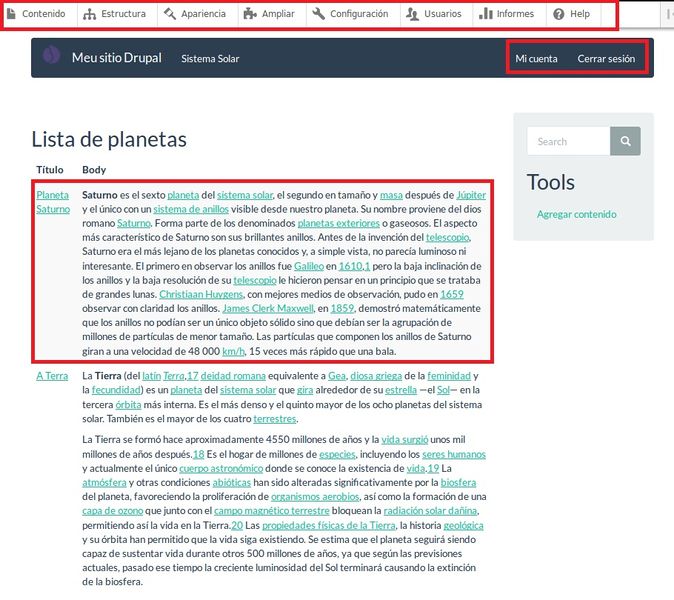Follow the fecundidad link
Screen dimensions: 674x600
[x=116, y=390]
